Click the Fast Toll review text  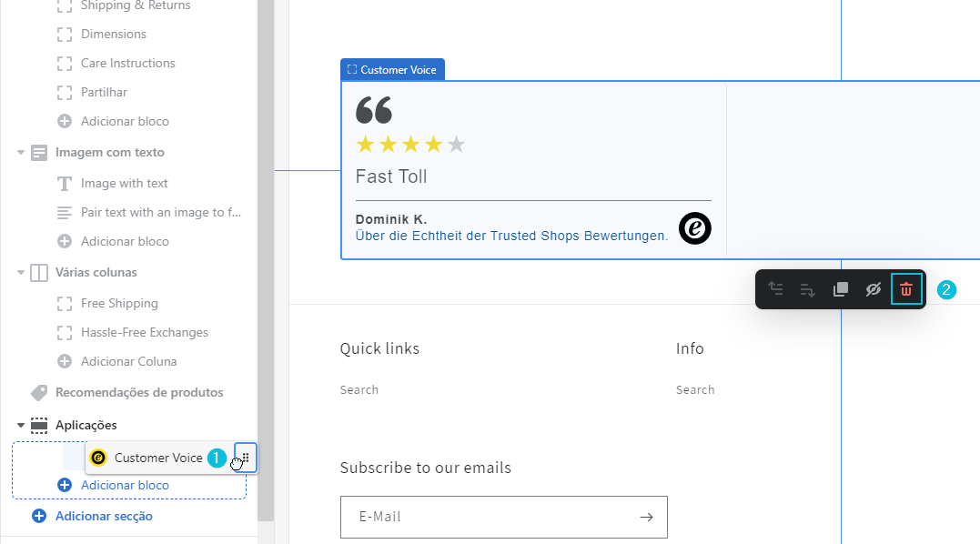click(391, 176)
